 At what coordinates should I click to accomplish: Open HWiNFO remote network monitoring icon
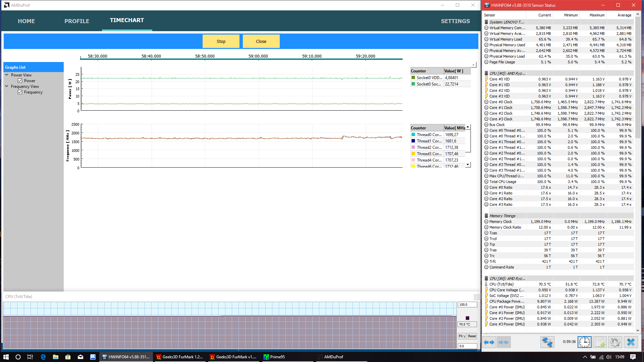(547, 342)
